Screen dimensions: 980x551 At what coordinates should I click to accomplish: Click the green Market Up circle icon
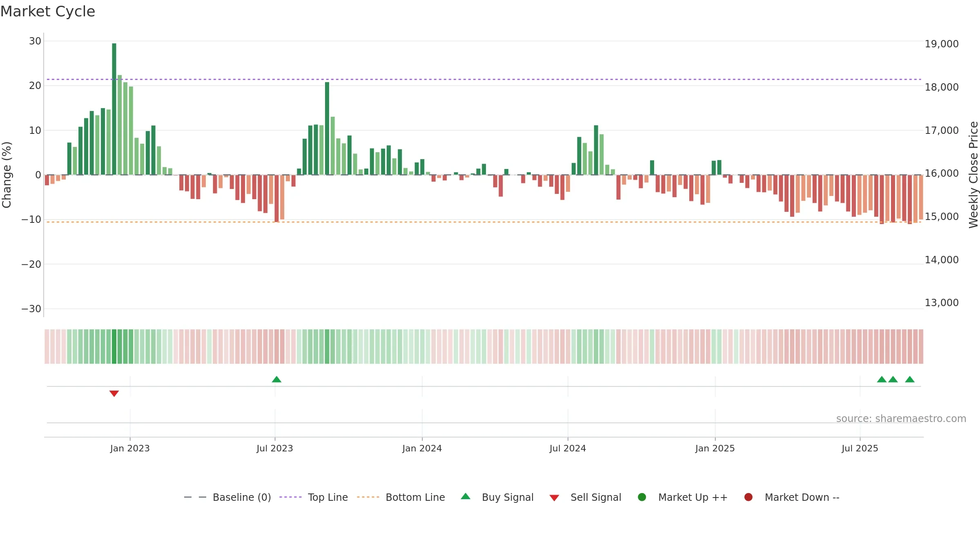pyautogui.click(x=642, y=497)
